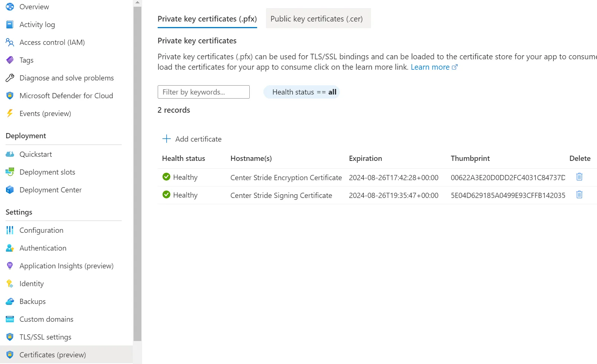Delete the Center Stride Signing Certificate
Screen dimensions: 597x364
pos(579,195)
